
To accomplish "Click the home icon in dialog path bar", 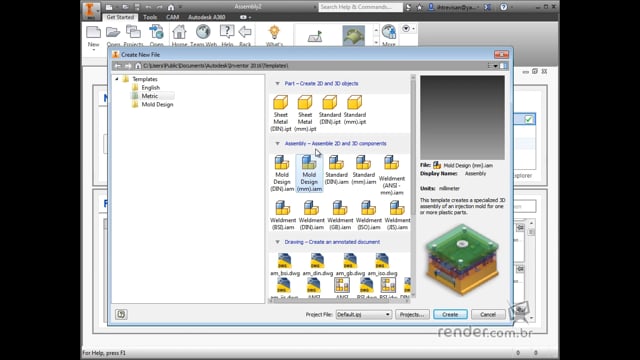I will (138, 66).
